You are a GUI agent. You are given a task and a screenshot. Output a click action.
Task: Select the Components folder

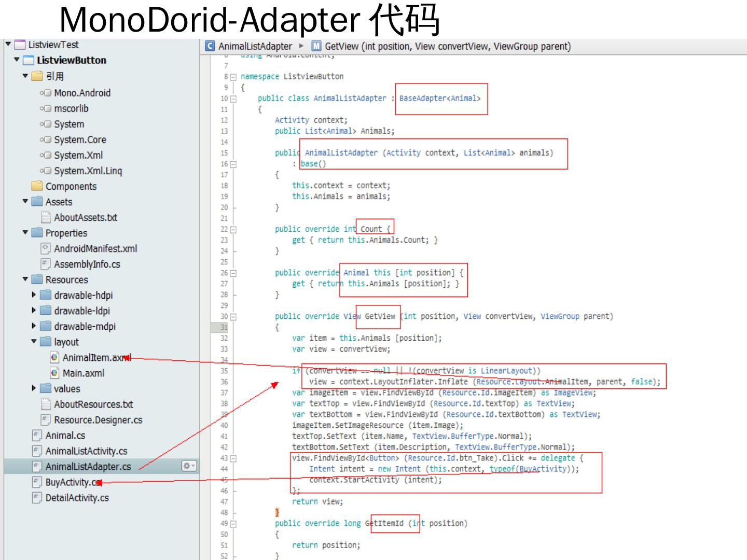pos(71,186)
